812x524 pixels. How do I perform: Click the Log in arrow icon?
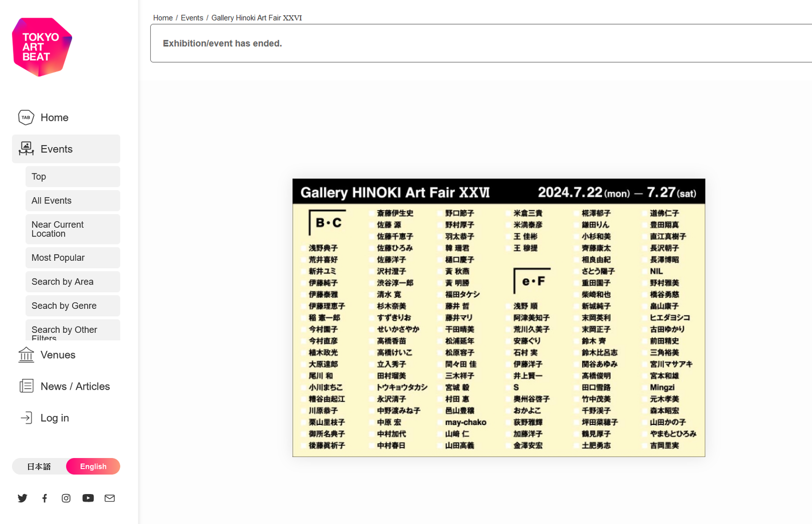click(x=26, y=417)
